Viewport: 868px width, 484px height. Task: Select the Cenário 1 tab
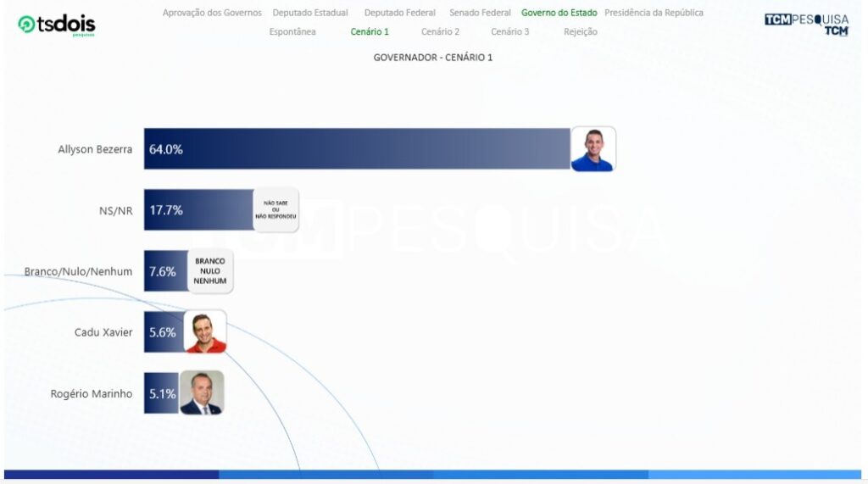pos(370,31)
